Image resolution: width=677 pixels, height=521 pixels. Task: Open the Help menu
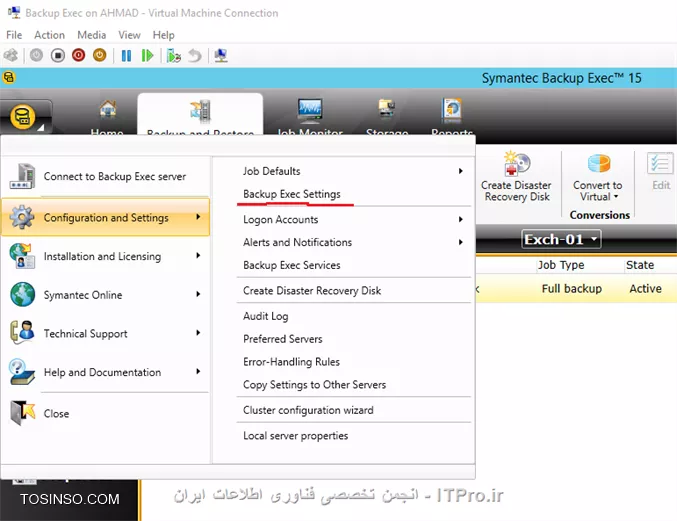tap(164, 35)
